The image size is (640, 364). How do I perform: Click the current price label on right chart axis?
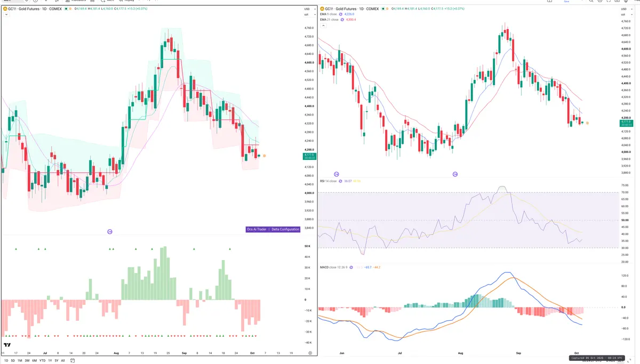pos(626,123)
